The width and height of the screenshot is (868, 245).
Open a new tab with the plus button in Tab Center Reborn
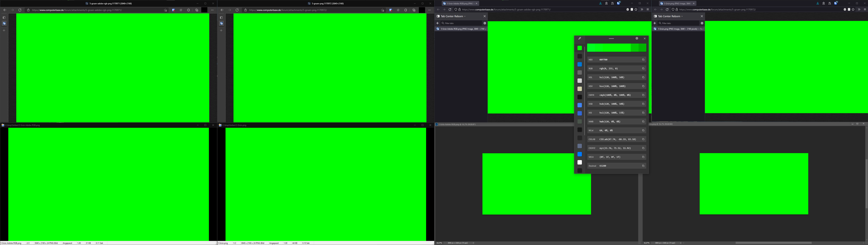[438, 23]
